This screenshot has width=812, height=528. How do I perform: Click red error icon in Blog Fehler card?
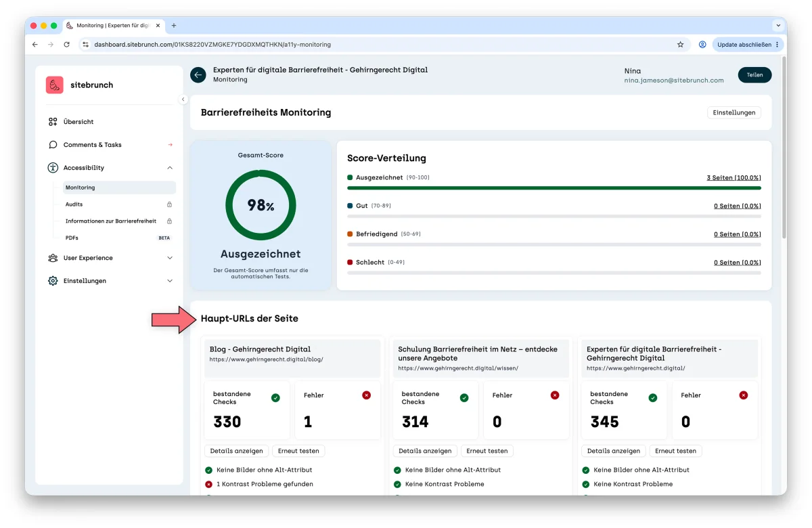[x=367, y=395]
